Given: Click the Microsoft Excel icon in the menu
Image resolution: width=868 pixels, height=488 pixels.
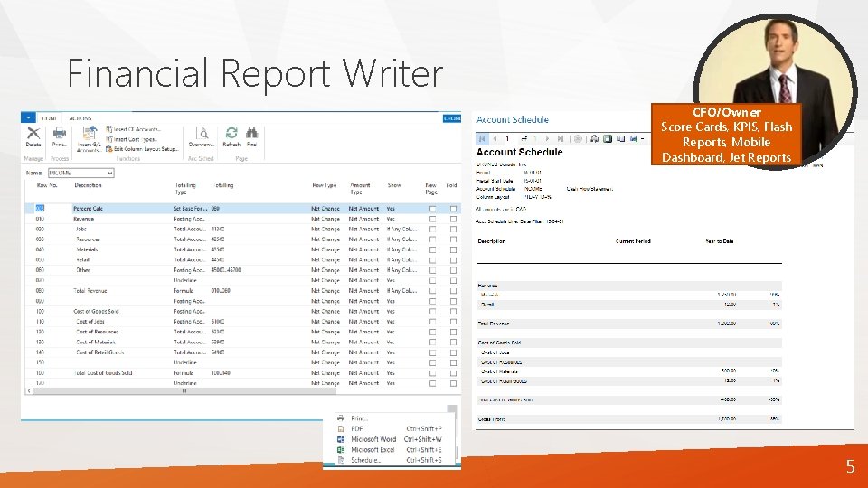Looking at the screenshot, I should point(341,450).
